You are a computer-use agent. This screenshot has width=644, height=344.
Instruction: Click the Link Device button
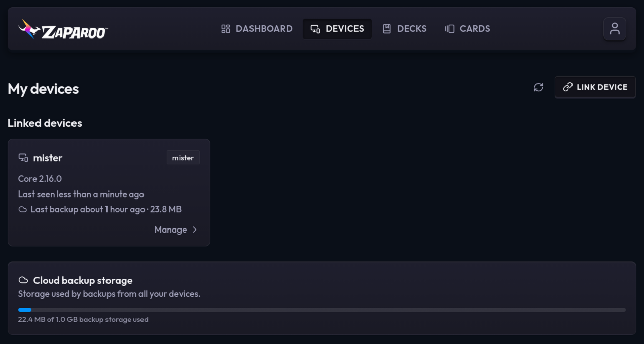[595, 87]
